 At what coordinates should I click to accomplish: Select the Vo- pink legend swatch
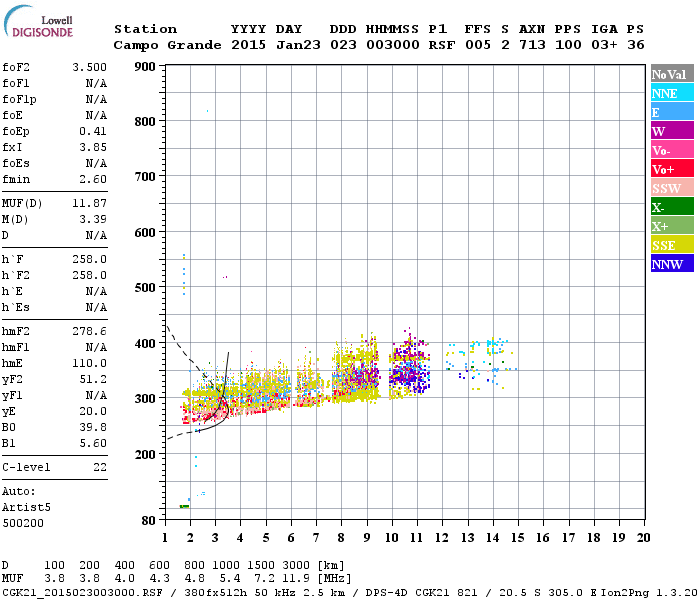pyautogui.click(x=672, y=150)
